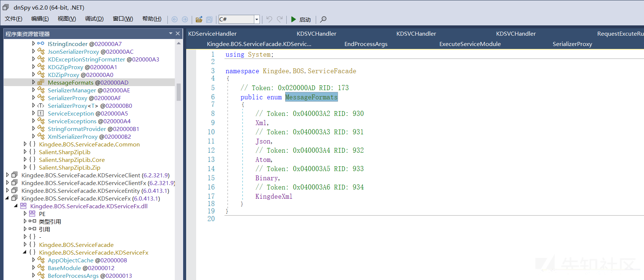Collapse KDServiceFx (6.0.413.1) assembly node
The image size is (644, 280).
(x=7, y=198)
